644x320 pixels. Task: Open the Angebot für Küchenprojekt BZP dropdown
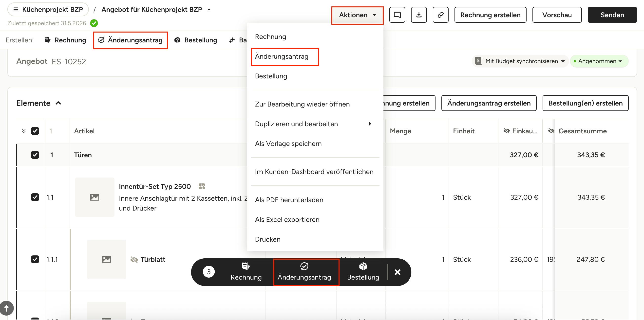pyautogui.click(x=209, y=10)
